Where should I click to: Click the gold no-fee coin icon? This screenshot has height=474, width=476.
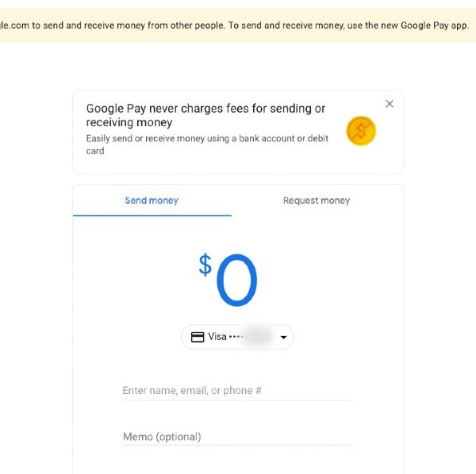point(361,131)
